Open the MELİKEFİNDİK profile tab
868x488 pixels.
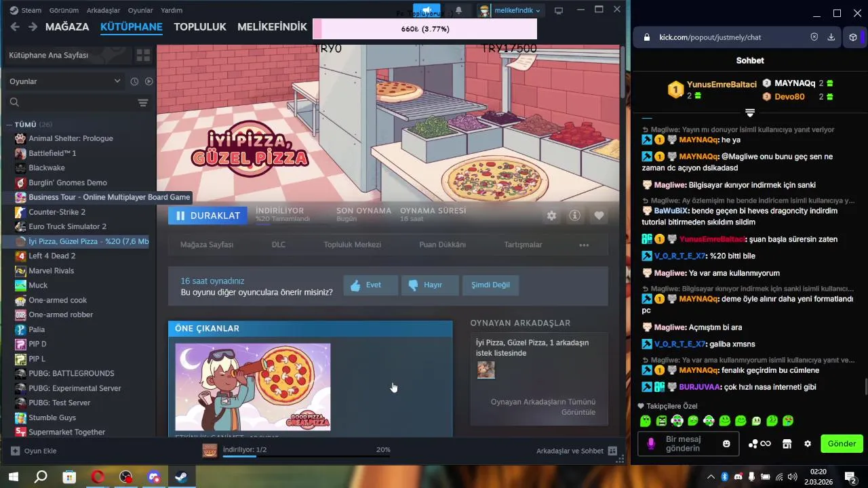[273, 26]
